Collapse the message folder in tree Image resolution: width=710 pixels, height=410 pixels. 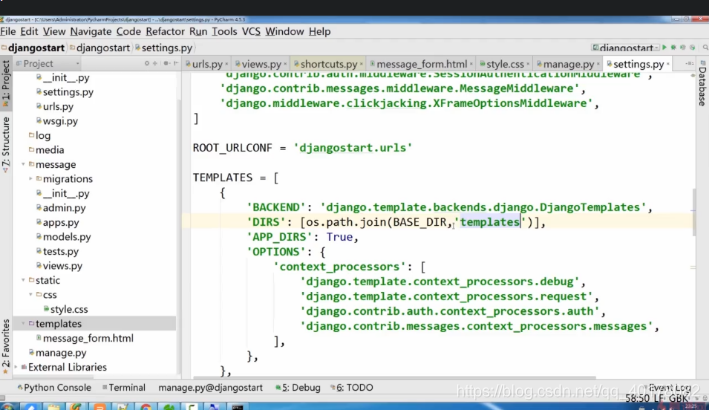tap(23, 164)
